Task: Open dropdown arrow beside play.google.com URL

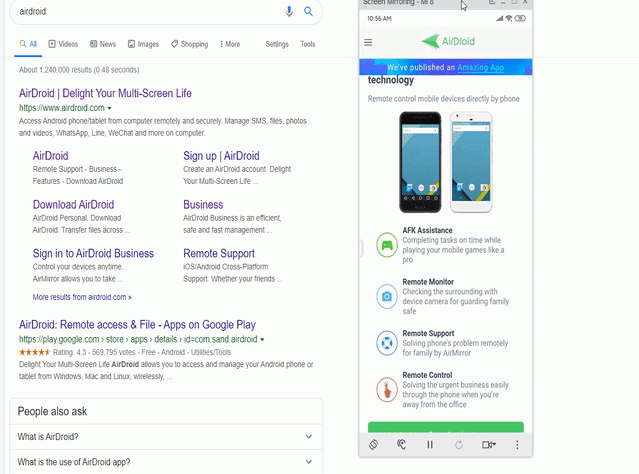Action: (x=262, y=340)
